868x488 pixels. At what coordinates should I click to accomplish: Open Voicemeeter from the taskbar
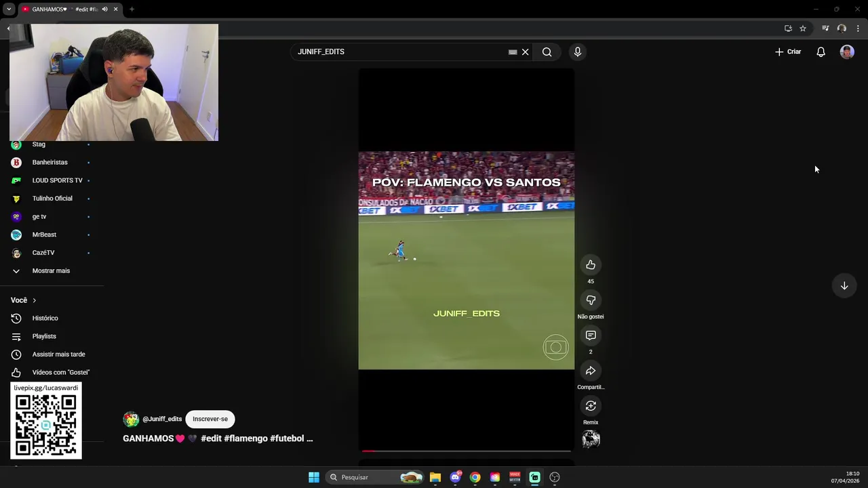click(515, 477)
